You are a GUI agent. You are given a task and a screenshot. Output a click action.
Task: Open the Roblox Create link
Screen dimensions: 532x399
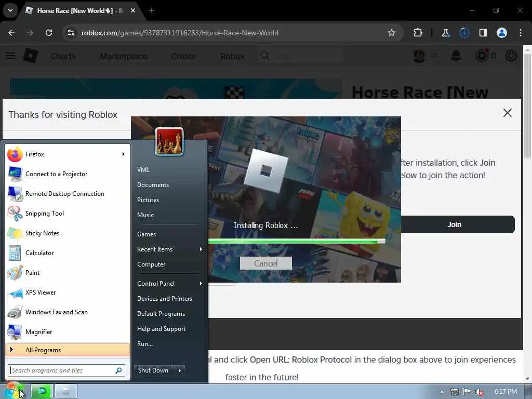pyautogui.click(x=183, y=56)
